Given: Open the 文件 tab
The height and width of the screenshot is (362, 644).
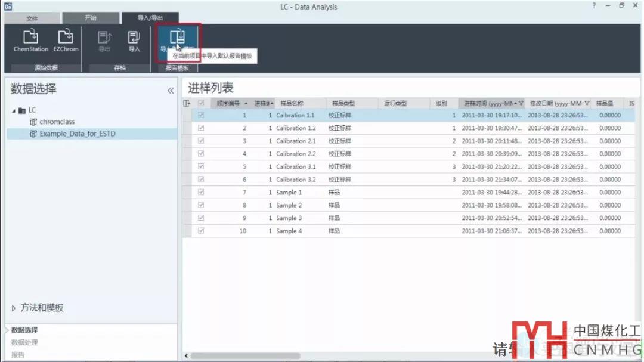Looking at the screenshot, I should pyautogui.click(x=32, y=18).
